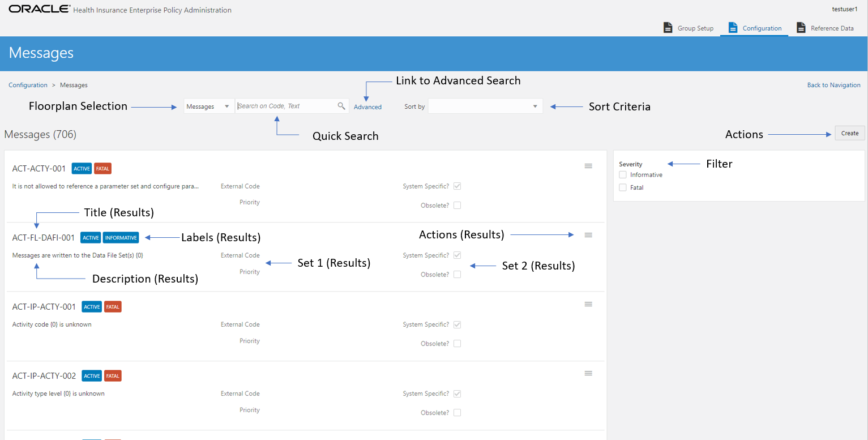Check the Fatal severity filter
The image size is (868, 440).
(623, 187)
